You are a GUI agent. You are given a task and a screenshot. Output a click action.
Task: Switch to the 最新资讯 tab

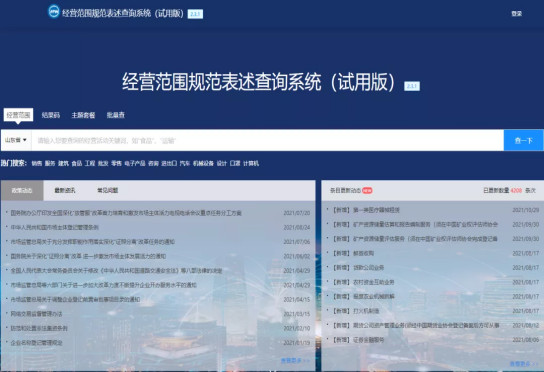[65, 191]
